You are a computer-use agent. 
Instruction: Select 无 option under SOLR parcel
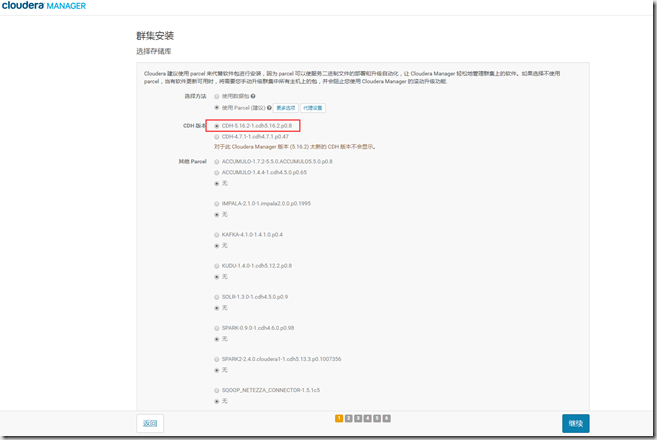click(x=217, y=308)
